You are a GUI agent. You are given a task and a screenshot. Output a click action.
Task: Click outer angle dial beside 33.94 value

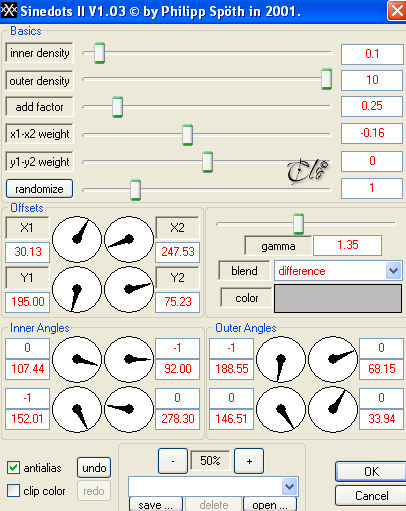[333, 409]
